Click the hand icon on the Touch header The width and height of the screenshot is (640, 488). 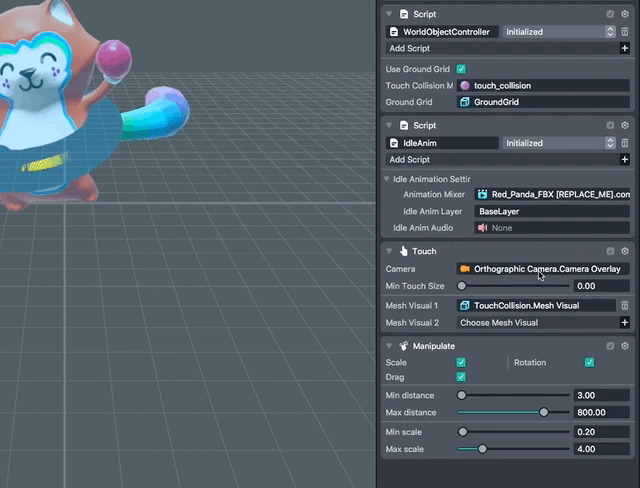coord(404,251)
